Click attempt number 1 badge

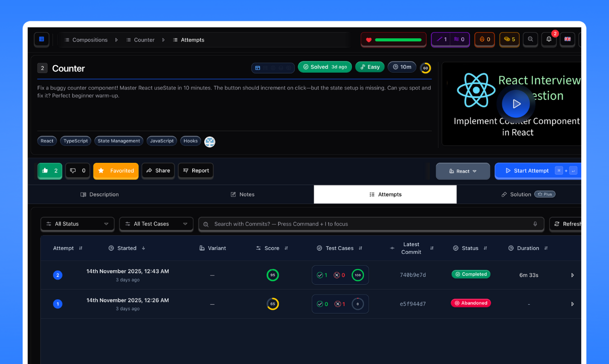58,304
